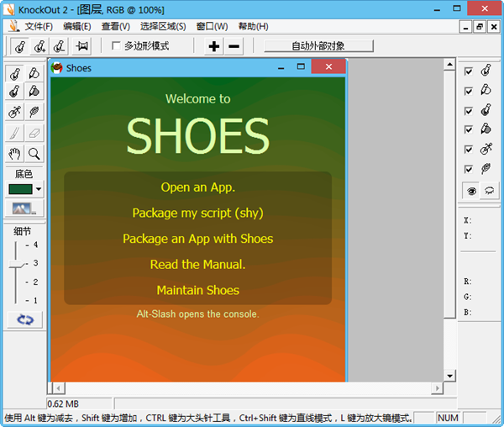
Task: Click the KnockOut icon left of the 文件 menu
Action: point(13,26)
